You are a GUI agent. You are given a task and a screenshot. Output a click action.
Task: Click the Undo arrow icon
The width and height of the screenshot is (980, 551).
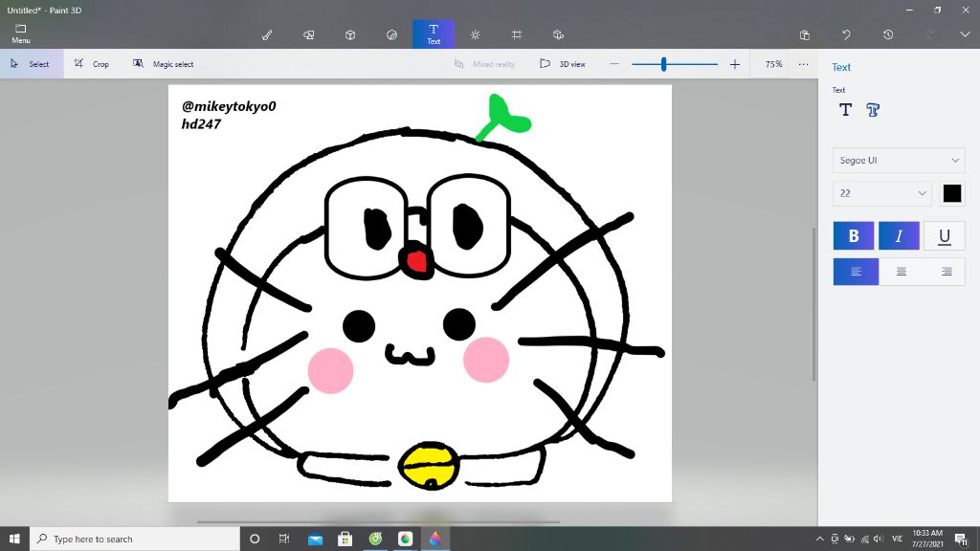(x=846, y=34)
